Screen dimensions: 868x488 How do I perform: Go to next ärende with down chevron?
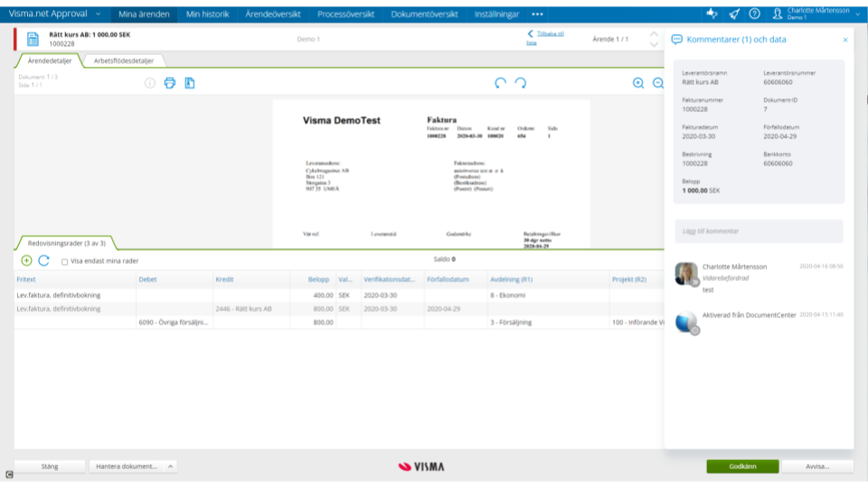point(654,44)
